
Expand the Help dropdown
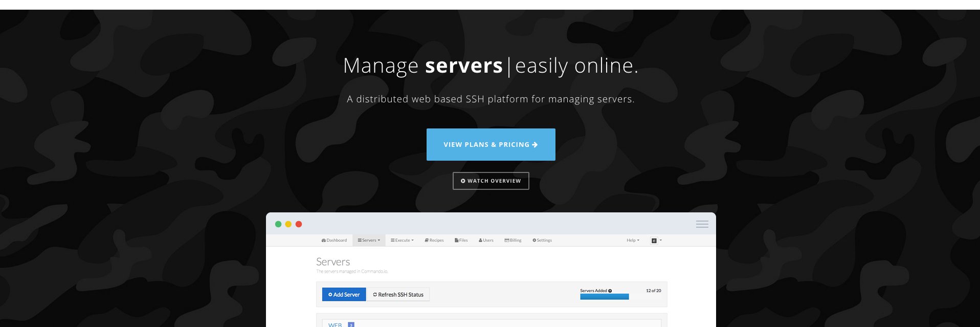click(x=633, y=240)
